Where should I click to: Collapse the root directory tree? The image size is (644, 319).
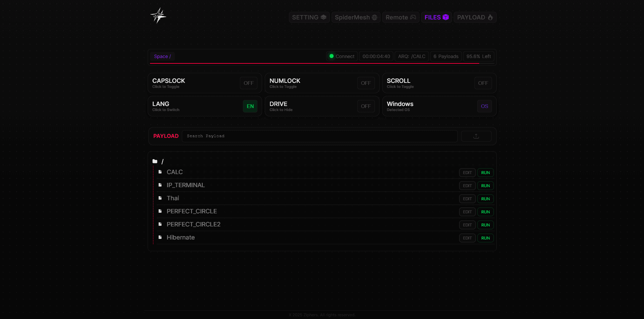pyautogui.click(x=162, y=162)
